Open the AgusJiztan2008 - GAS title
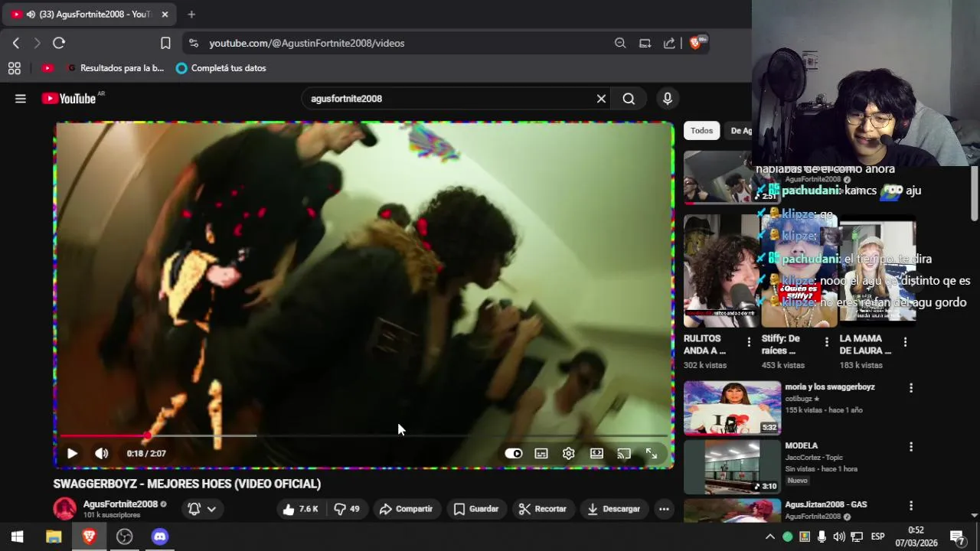The image size is (980, 551). point(826,505)
